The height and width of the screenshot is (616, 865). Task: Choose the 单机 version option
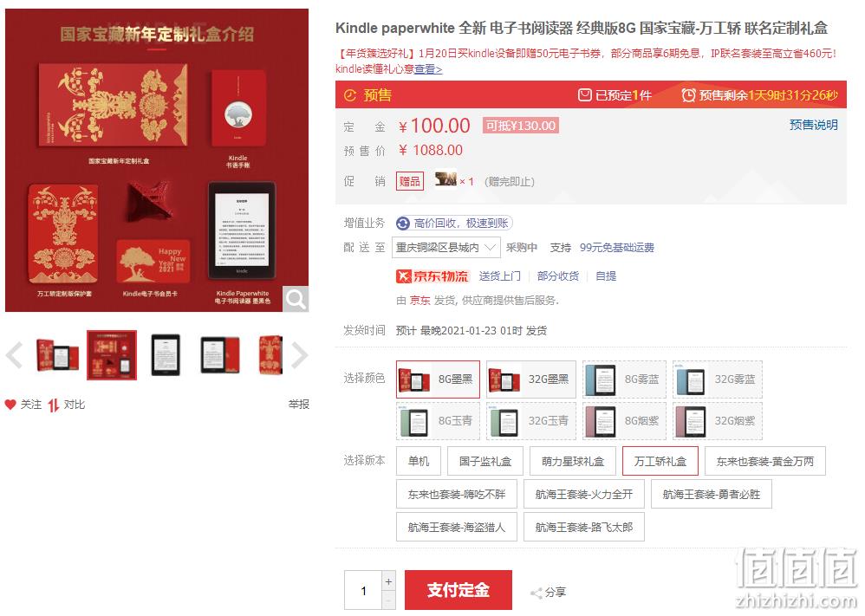418,461
